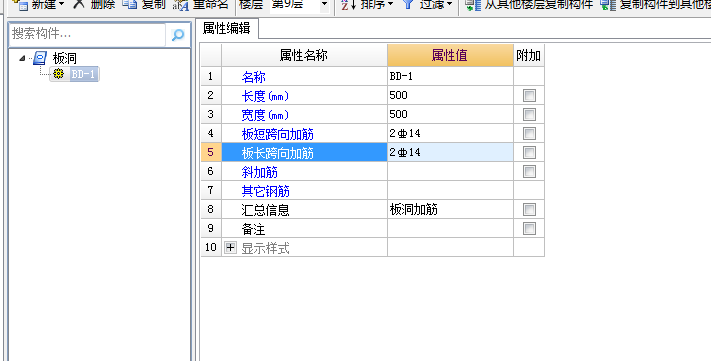The width and height of the screenshot is (711, 361).
Task: Open the 新建 dropdown arrow
Action: point(61,5)
